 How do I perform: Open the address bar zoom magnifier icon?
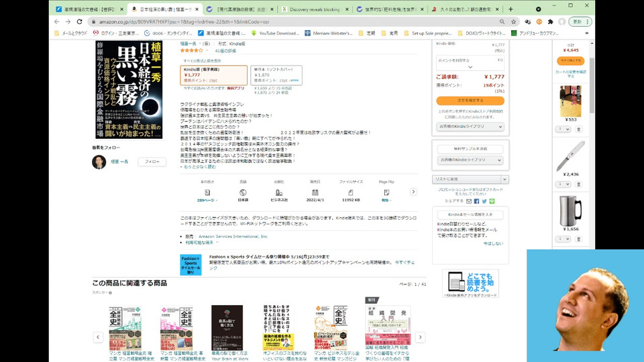click(x=502, y=21)
